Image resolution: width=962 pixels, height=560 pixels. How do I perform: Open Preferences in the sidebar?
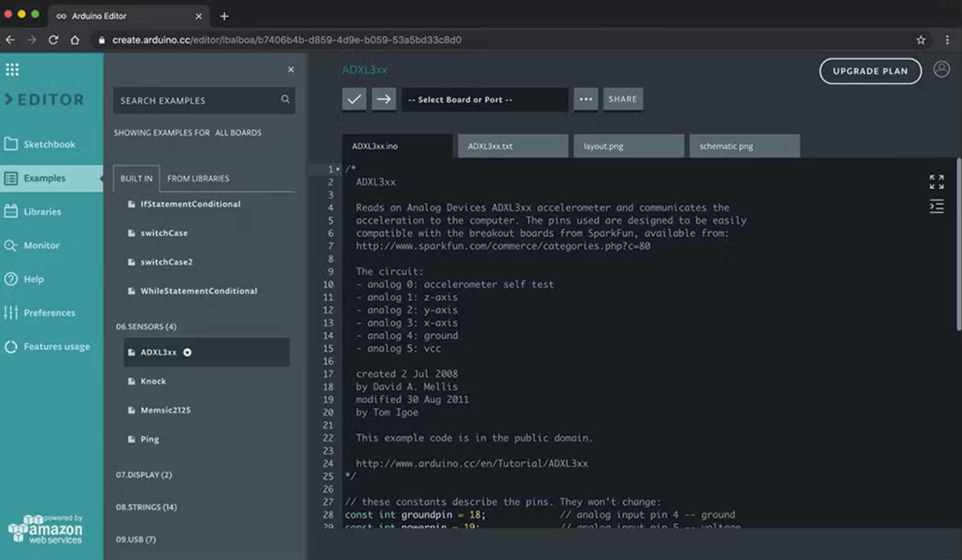(x=49, y=313)
